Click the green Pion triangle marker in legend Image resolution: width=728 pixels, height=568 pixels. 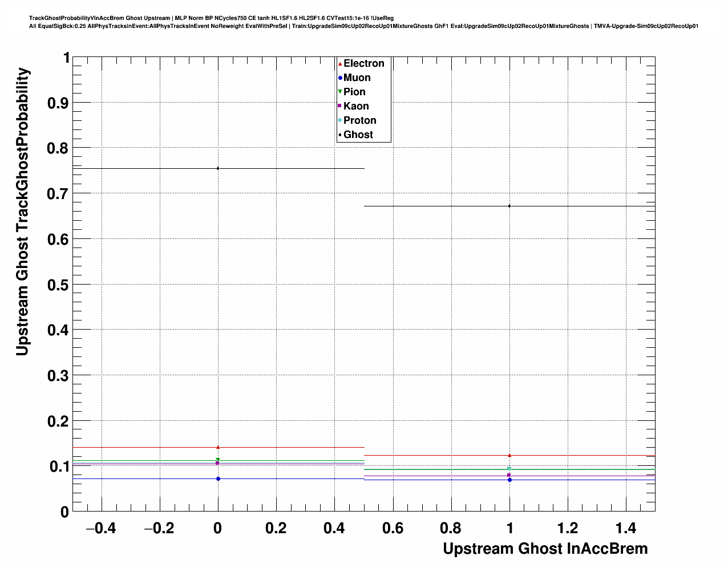340,92
